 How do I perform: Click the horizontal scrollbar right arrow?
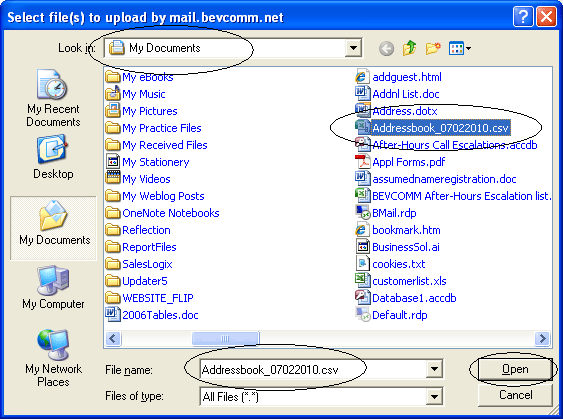click(x=542, y=338)
